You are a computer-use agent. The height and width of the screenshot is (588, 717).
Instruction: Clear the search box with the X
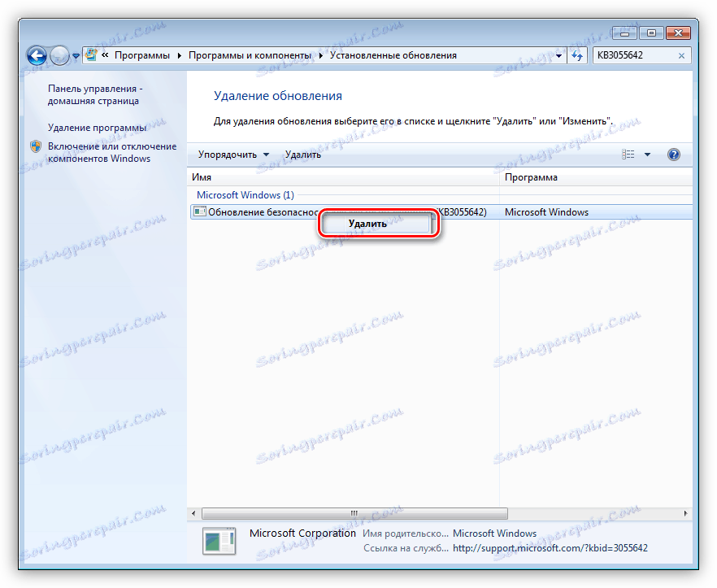[681, 56]
